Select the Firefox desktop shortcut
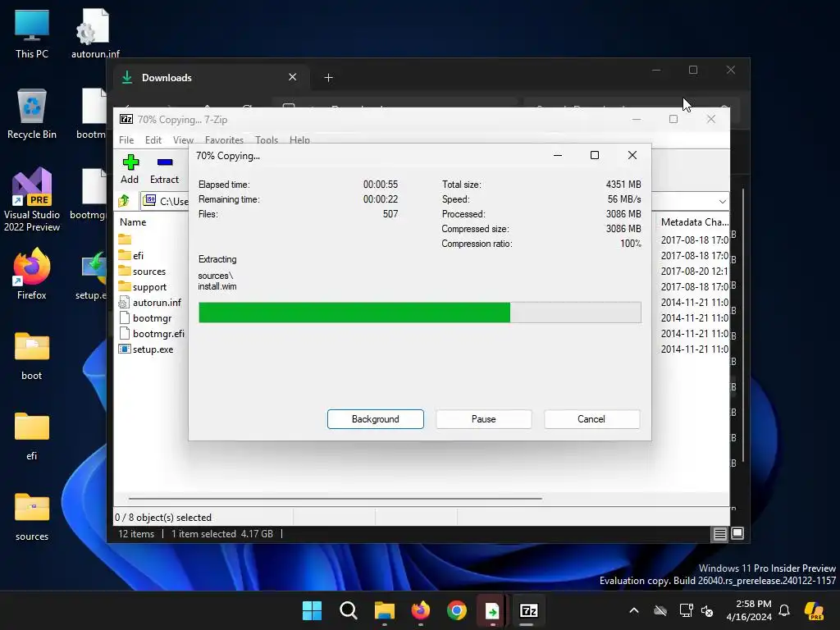This screenshot has width=840, height=630. (x=32, y=274)
